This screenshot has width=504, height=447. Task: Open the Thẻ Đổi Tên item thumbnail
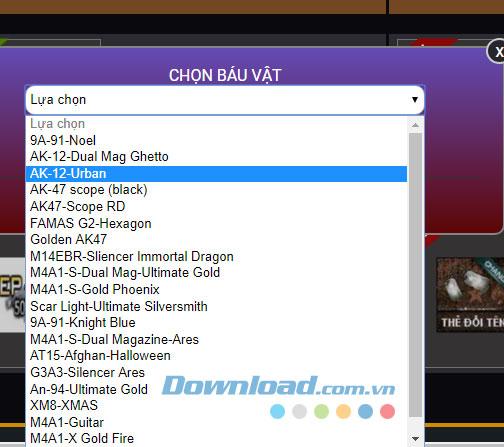pyautogui.click(x=470, y=295)
